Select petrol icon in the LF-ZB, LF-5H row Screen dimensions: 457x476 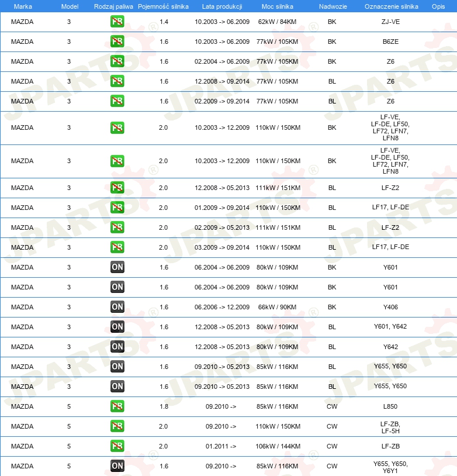click(x=117, y=426)
